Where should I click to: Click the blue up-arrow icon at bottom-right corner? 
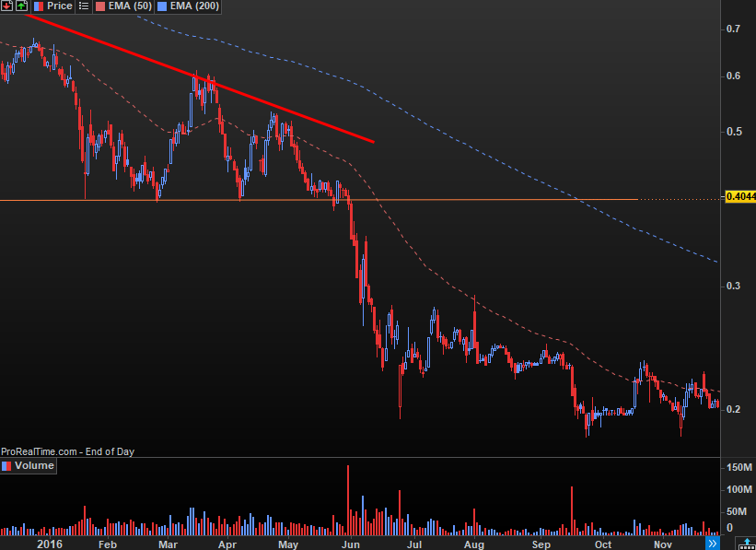(x=747, y=544)
